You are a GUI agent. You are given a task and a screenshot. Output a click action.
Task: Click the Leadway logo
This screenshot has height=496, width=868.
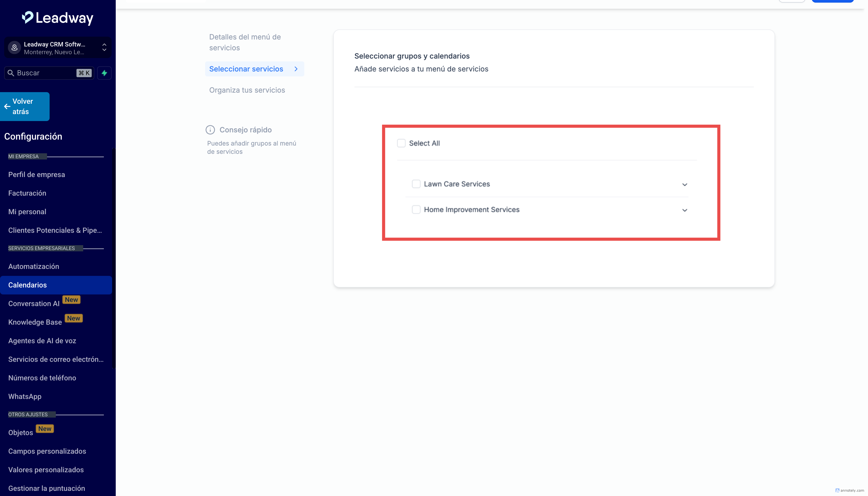[x=58, y=18]
